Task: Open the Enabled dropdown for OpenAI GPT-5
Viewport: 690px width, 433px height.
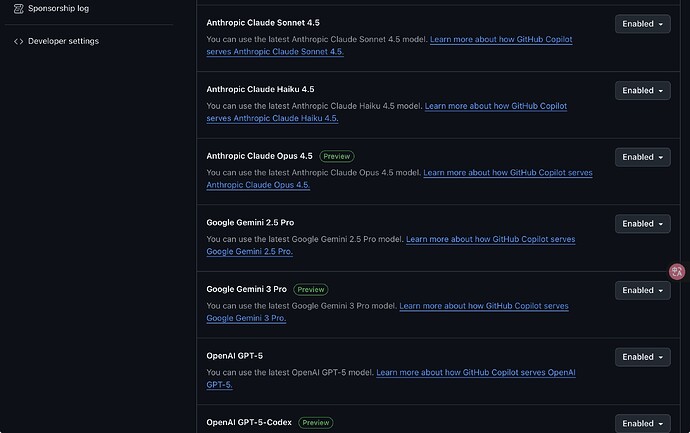Action: (642, 357)
